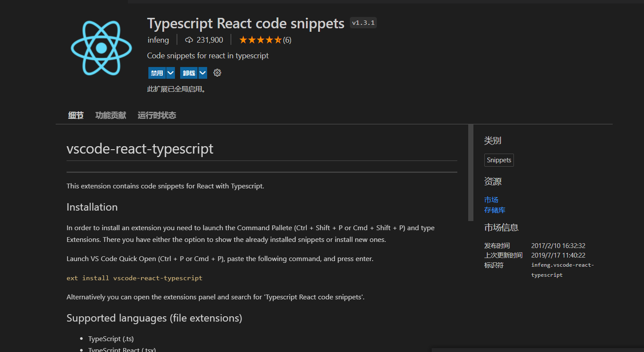Click the vscode-react-typescript readme heading

(140, 149)
